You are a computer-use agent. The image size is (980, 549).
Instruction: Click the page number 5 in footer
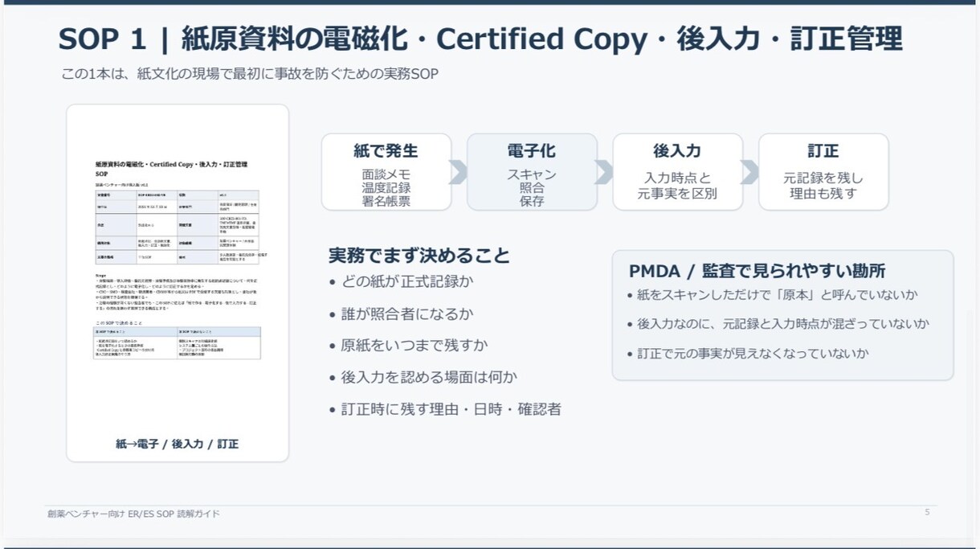click(x=927, y=512)
